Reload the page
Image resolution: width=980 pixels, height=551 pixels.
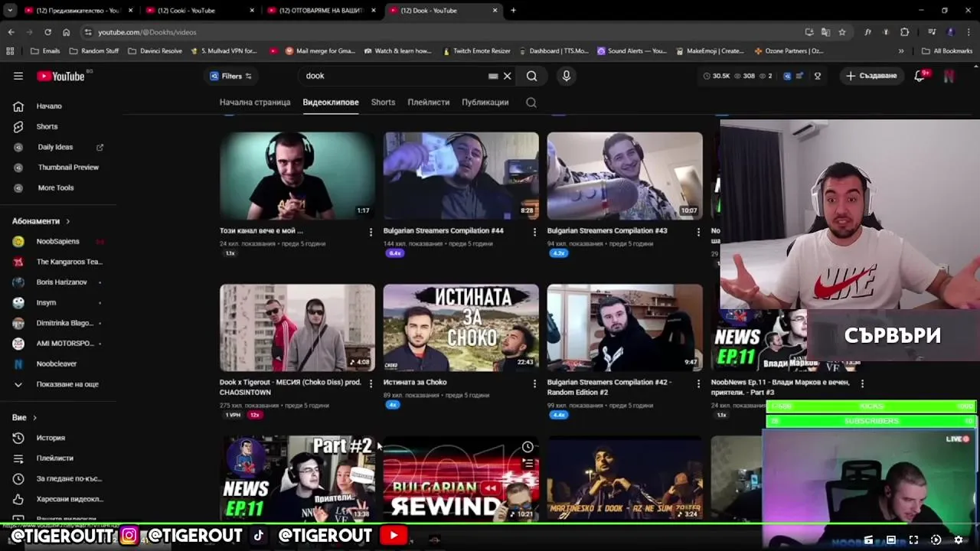47,32
